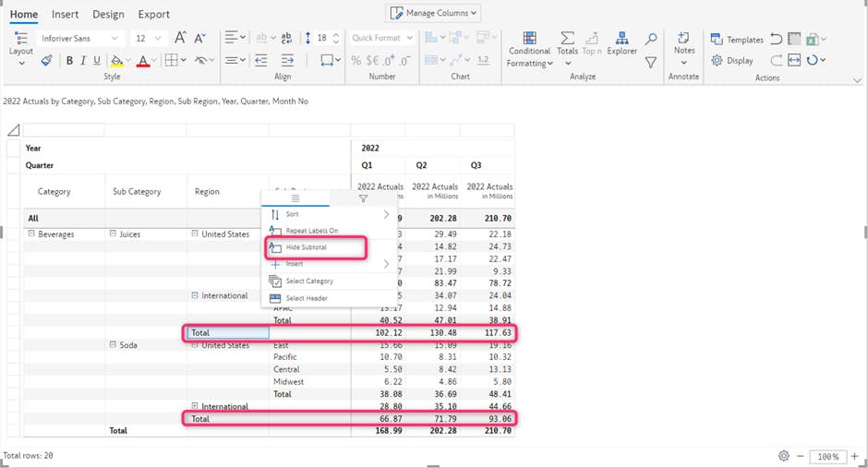The height and width of the screenshot is (468, 868).
Task: Expand the Soda sub category's International region
Action: [194, 406]
